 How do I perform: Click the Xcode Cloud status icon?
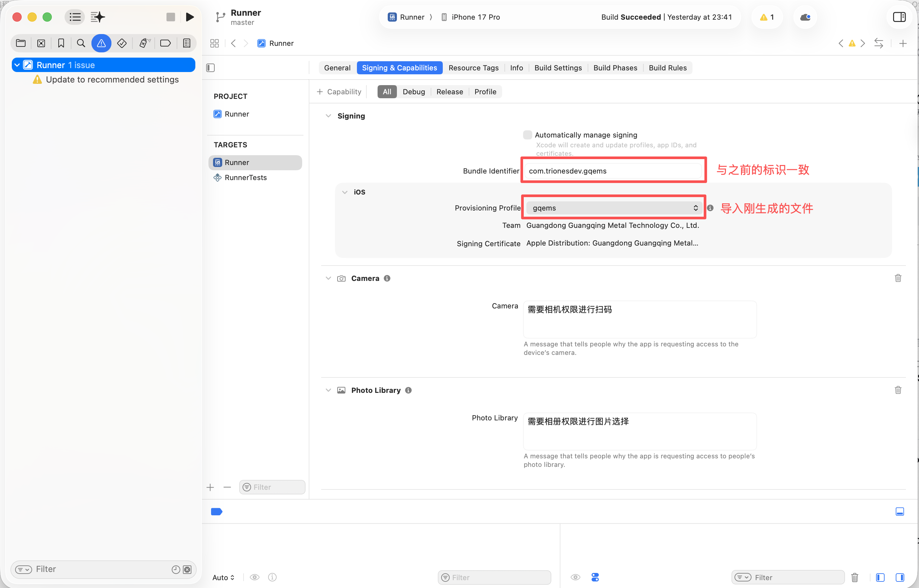pyautogui.click(x=805, y=17)
